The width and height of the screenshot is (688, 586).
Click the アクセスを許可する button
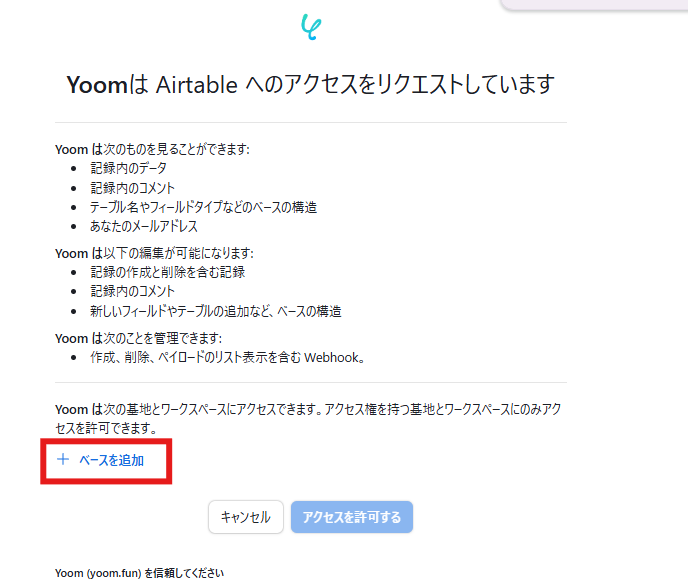click(x=352, y=517)
